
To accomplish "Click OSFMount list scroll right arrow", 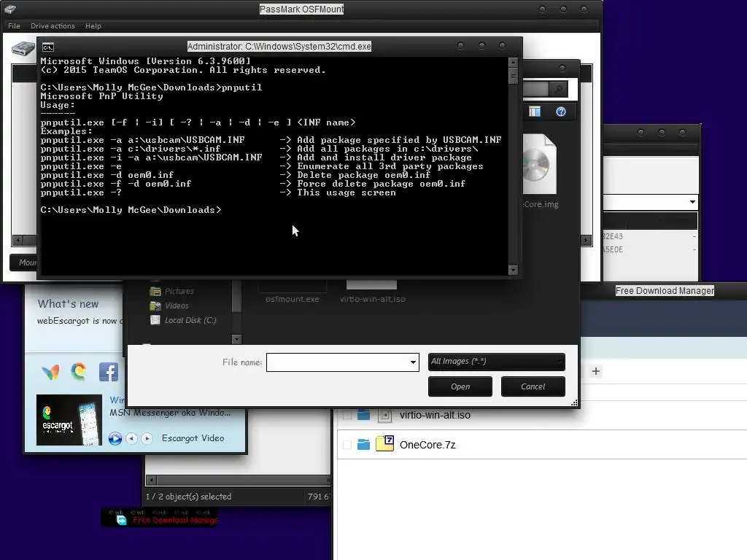I will pyautogui.click(x=586, y=240).
